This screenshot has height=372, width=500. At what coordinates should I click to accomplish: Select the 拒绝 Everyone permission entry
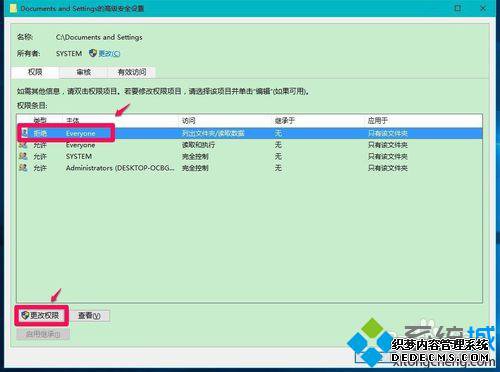249,133
